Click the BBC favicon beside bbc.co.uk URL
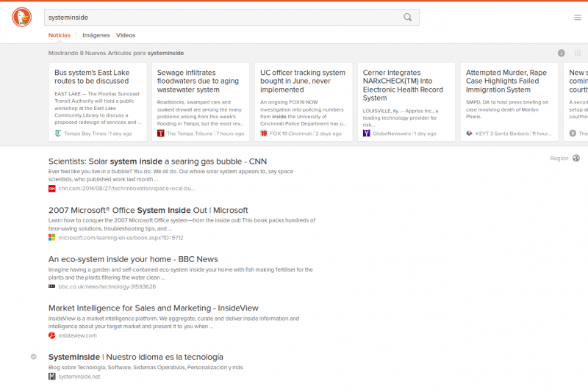Viewport: 588px width, 392px height. coord(51,286)
